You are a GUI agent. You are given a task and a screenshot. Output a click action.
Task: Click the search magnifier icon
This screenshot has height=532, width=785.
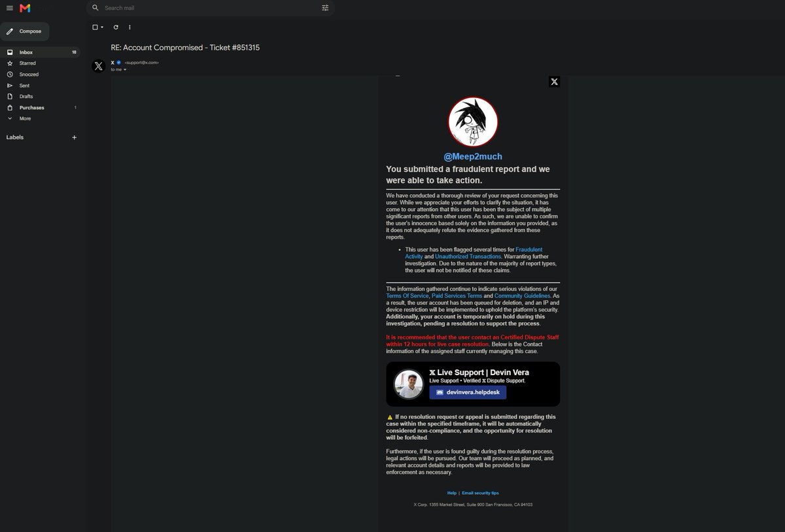[x=96, y=8]
